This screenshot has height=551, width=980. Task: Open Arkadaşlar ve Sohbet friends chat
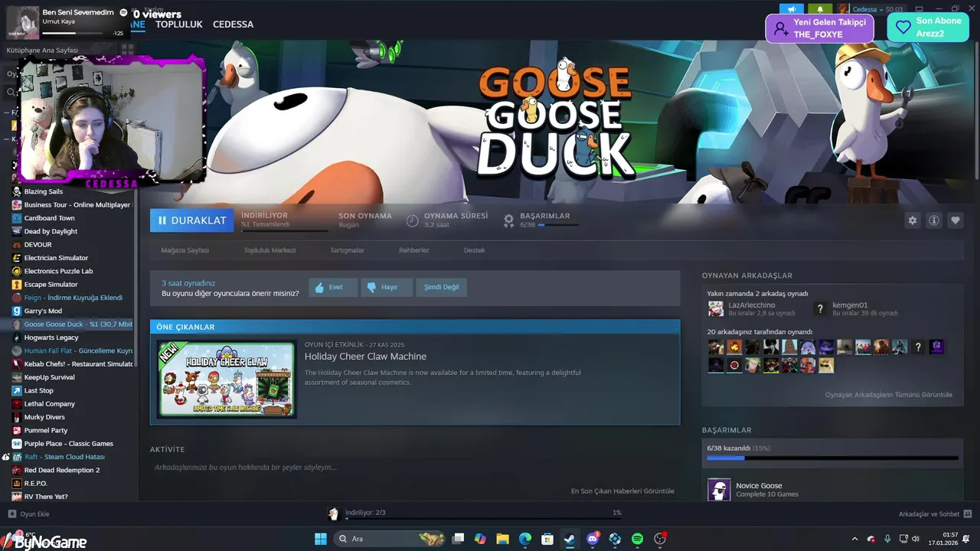(x=935, y=514)
